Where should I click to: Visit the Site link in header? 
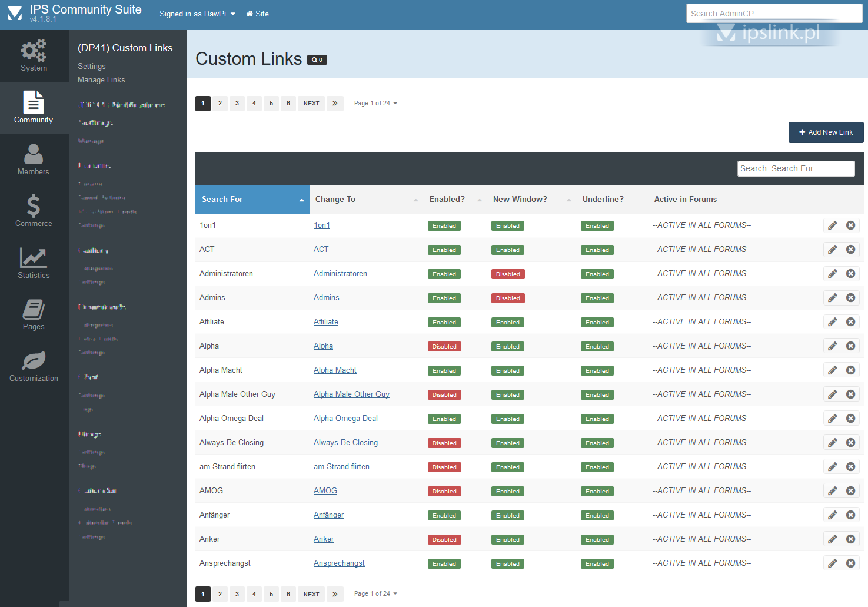coord(258,14)
